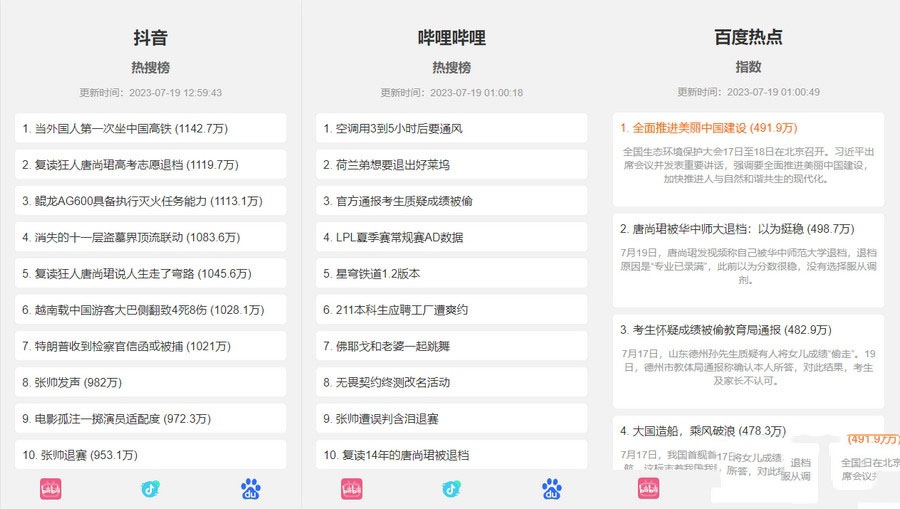Open 张帅遭误判含泪退赛 entry
900x509 pixels.
pos(451,418)
